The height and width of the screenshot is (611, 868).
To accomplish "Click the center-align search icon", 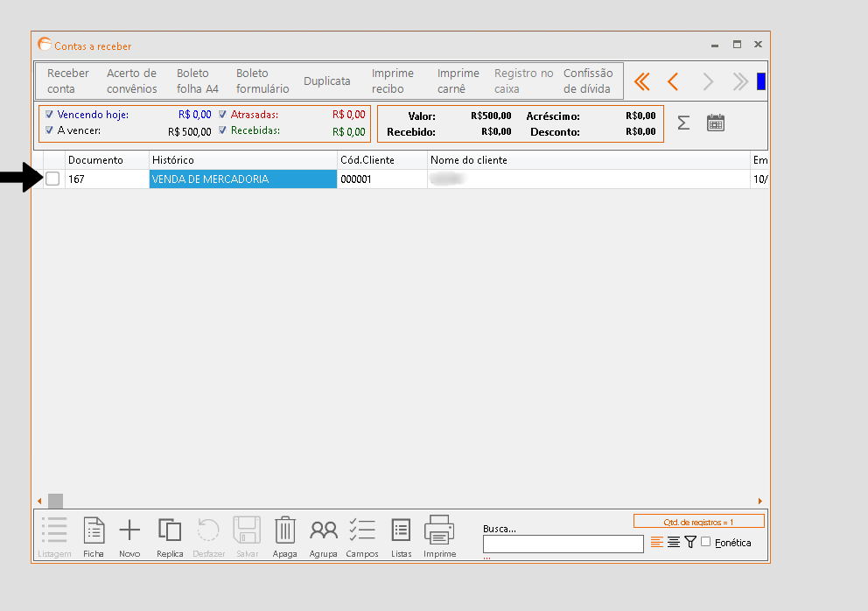I will click(673, 542).
